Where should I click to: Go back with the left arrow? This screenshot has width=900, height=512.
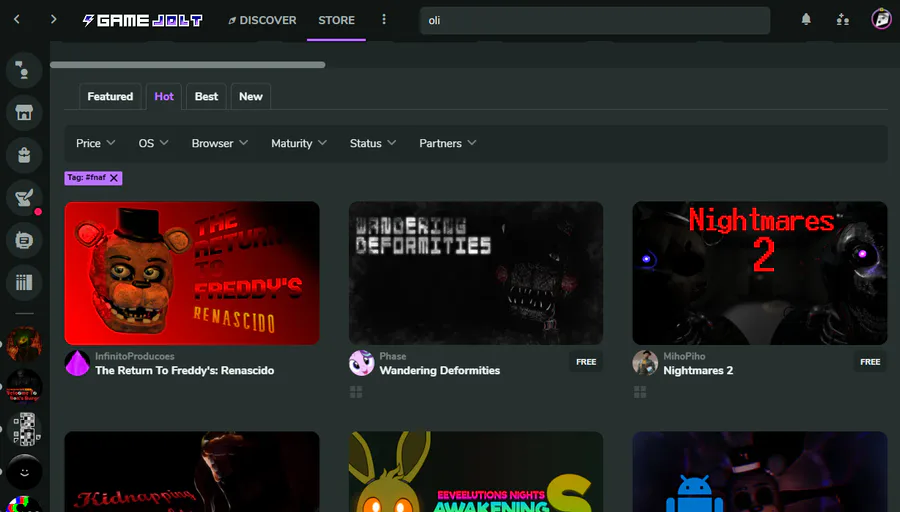pyautogui.click(x=17, y=20)
